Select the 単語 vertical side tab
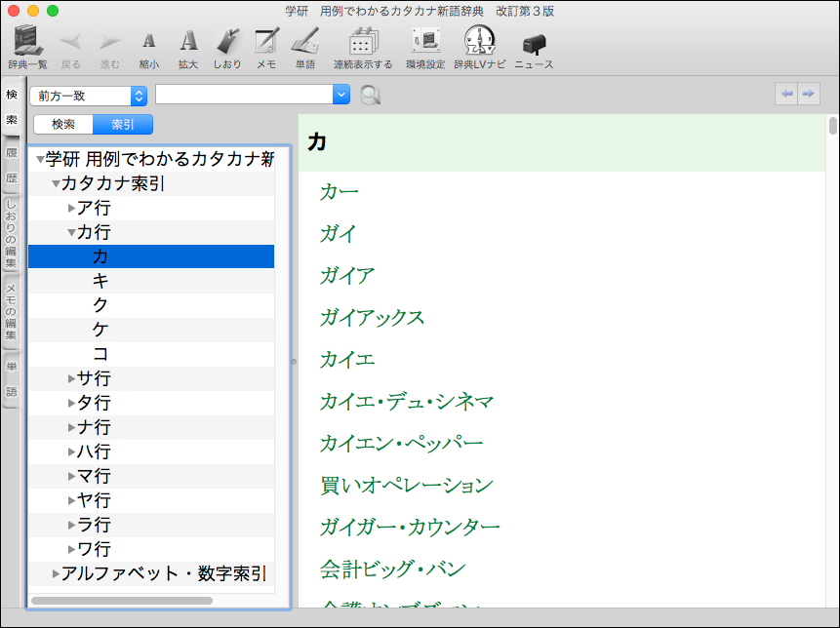This screenshot has width=840, height=628. (12, 379)
